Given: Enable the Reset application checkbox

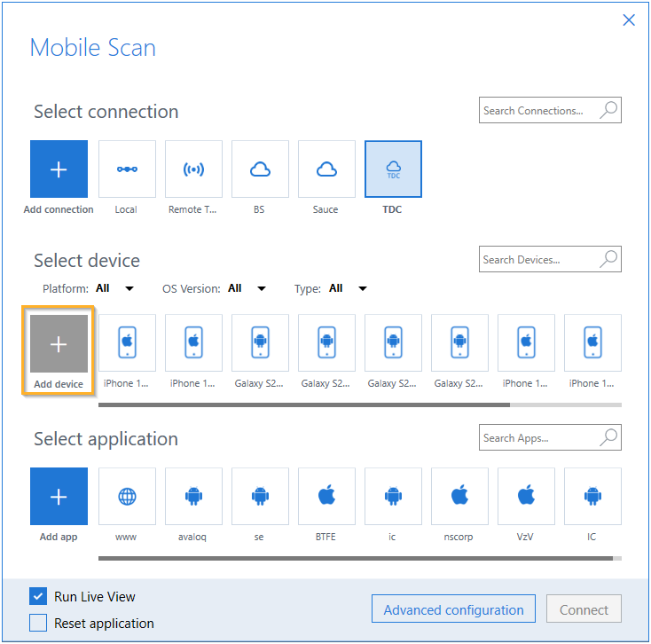Looking at the screenshot, I should point(38,624).
